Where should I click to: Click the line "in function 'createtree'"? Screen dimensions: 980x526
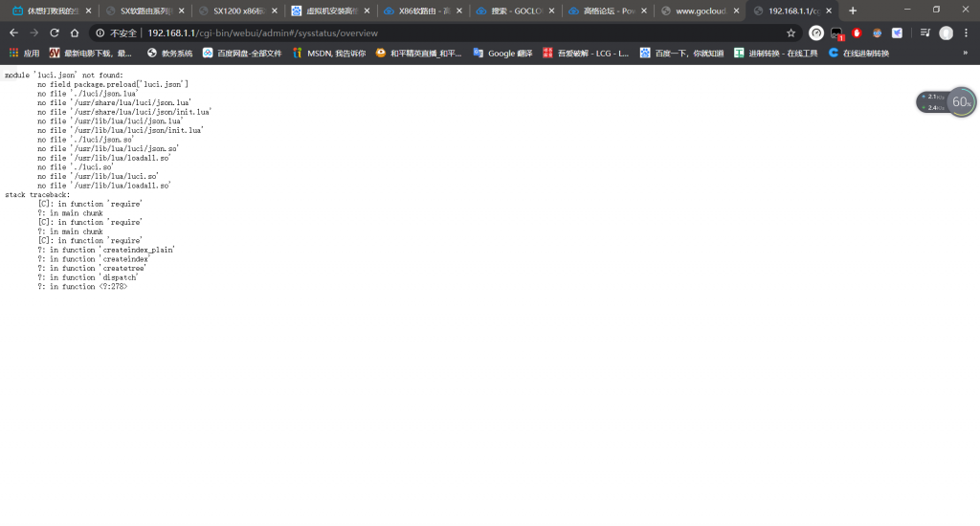[98, 268]
